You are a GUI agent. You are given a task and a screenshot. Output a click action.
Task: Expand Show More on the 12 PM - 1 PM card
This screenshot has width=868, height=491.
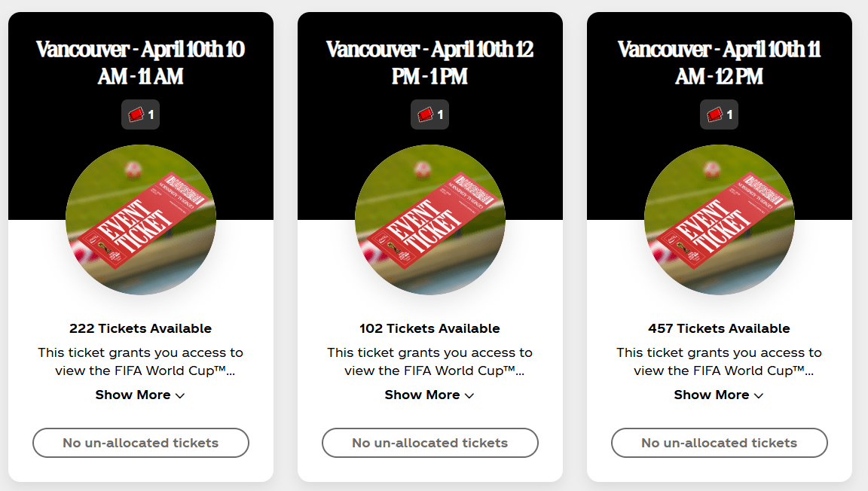[429, 395]
